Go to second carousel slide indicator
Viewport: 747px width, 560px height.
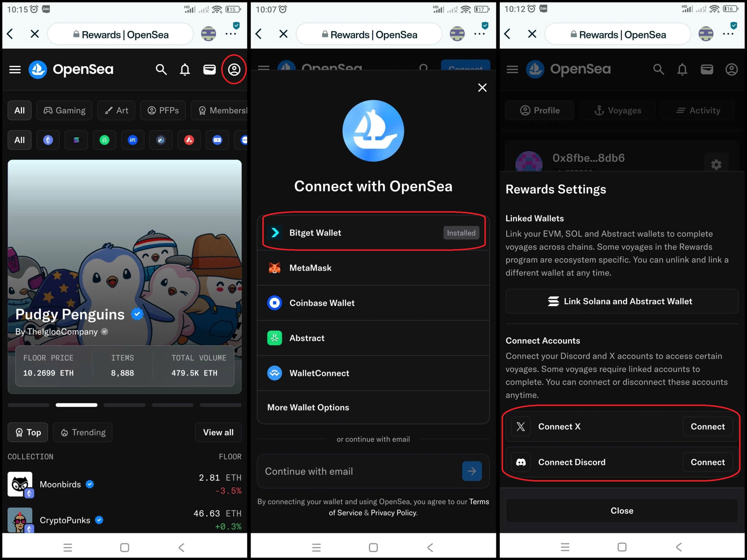[x=76, y=405]
